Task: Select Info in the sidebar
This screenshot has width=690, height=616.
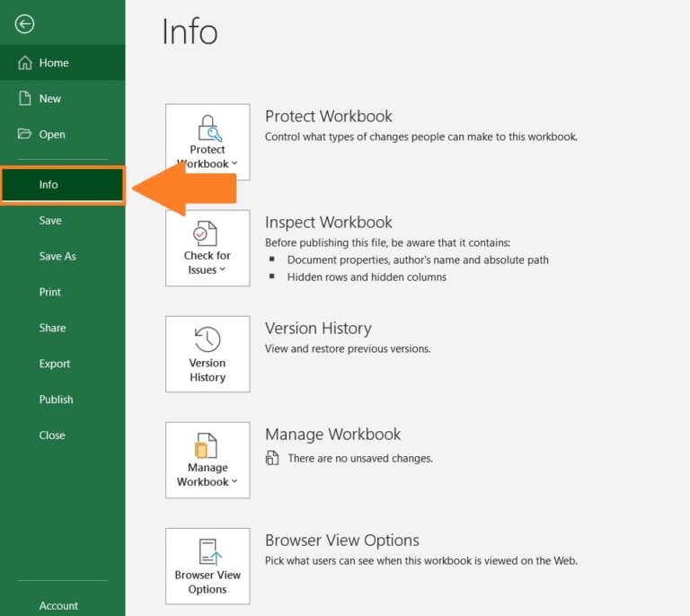Action: [x=49, y=185]
